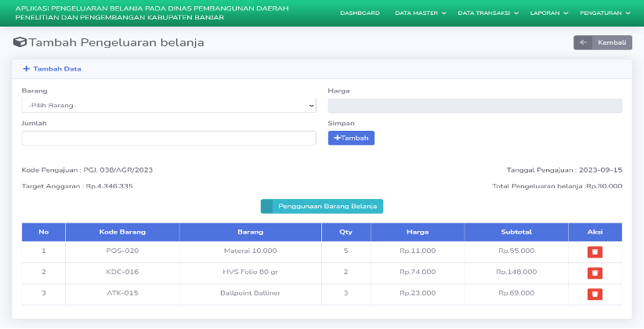This screenshot has width=644, height=329.
Task: Click the Kode Pengajuan PGJ. 038/AGR/2023 text
Action: pyautogui.click(x=87, y=170)
